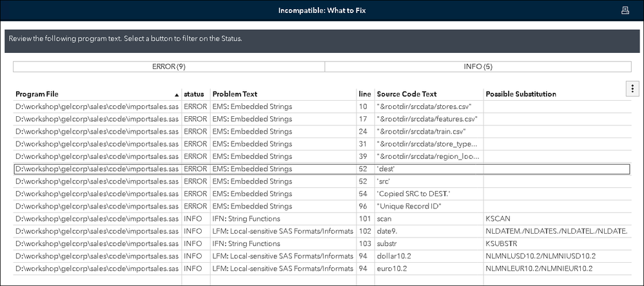The width and height of the screenshot is (644, 286).
Task: Click the print icon in title bar
Action: tap(625, 10)
